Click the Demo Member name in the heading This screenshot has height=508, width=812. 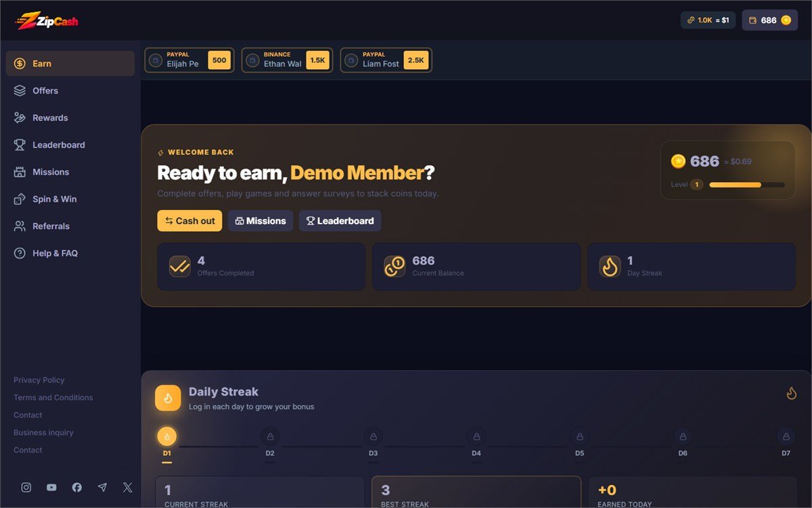click(357, 173)
